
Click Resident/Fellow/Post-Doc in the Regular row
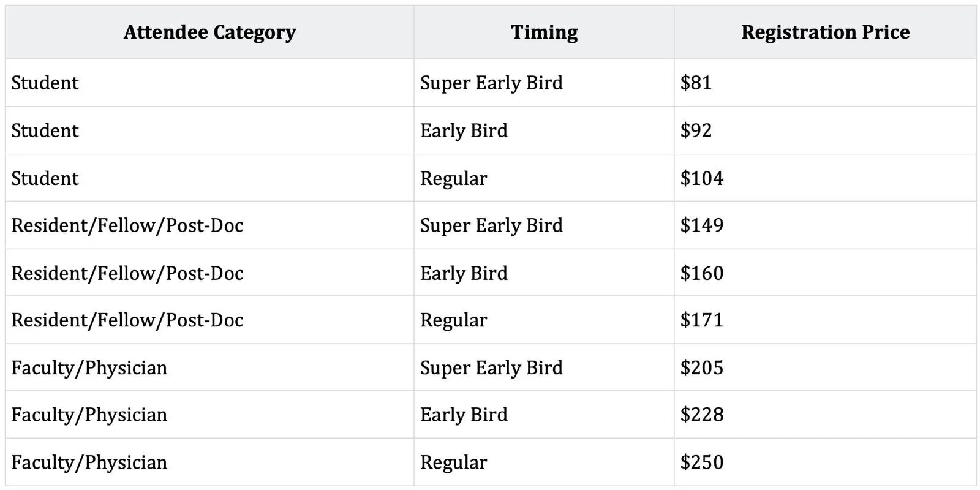point(127,320)
